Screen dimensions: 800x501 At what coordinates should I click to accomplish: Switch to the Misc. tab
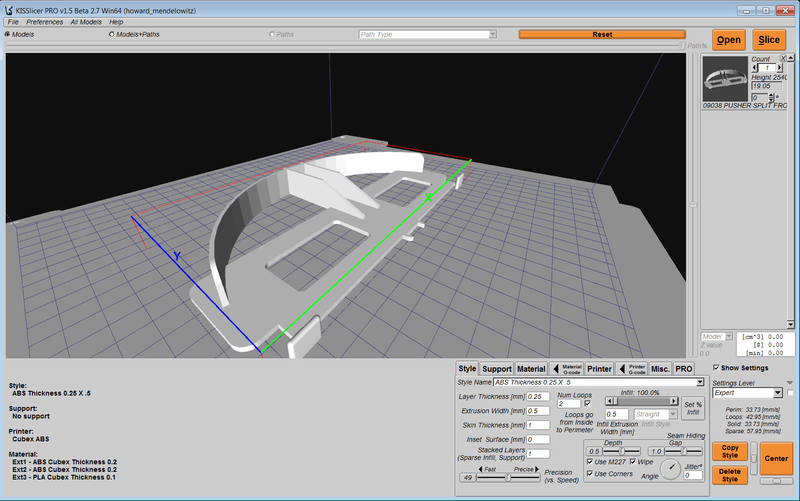660,369
